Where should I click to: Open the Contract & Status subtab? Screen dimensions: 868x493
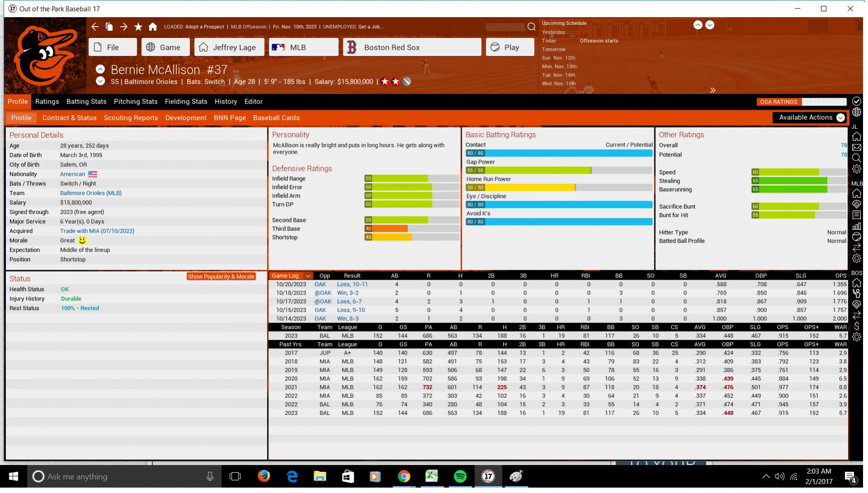69,118
